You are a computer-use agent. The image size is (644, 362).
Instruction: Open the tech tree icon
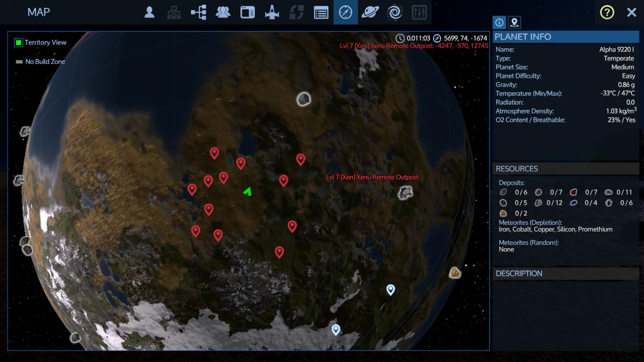tap(198, 12)
